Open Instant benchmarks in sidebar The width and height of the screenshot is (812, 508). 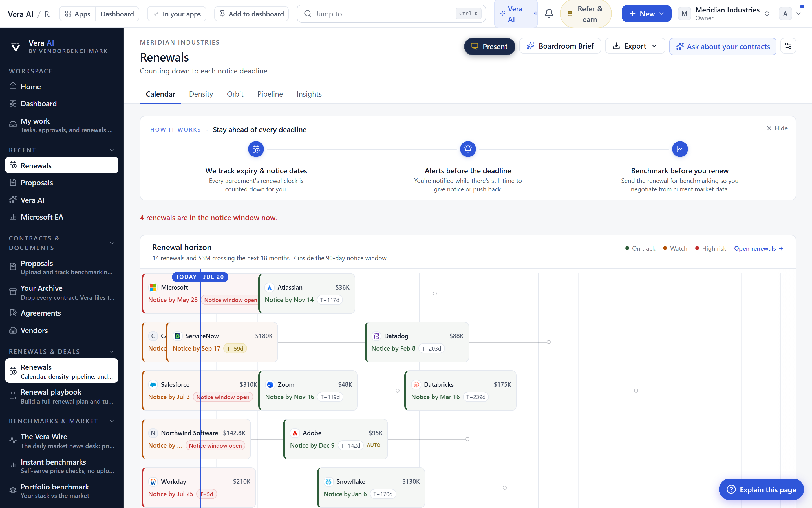(62, 466)
